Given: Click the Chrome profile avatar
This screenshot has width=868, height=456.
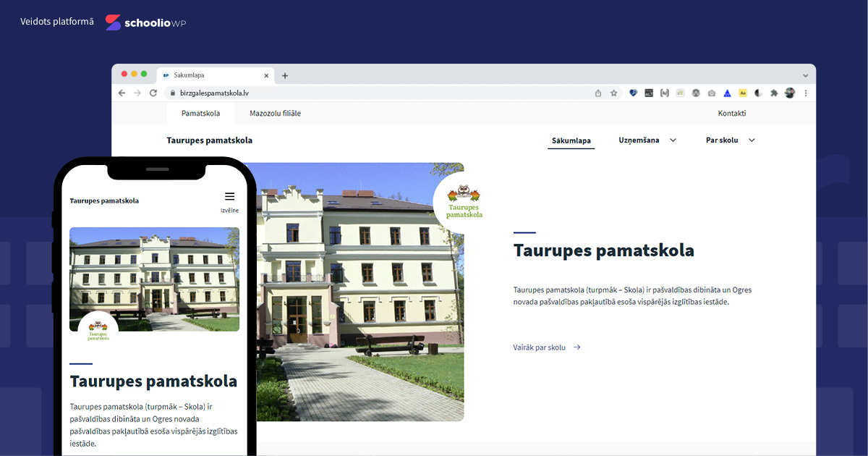Looking at the screenshot, I should [x=790, y=93].
